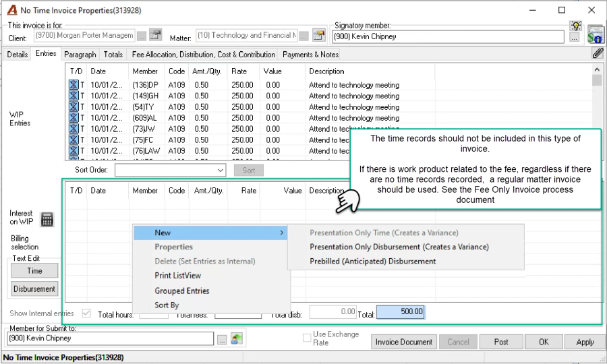Click the Code column header in lower entries list
The width and height of the screenshot is (607, 364).
click(177, 191)
